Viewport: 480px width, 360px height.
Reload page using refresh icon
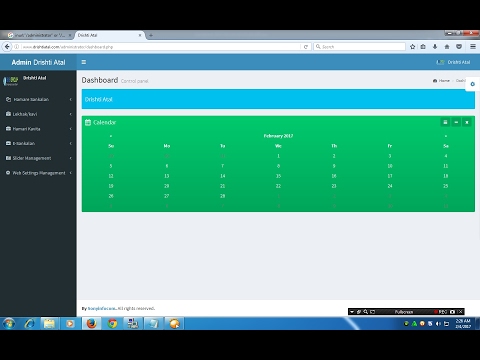point(306,47)
